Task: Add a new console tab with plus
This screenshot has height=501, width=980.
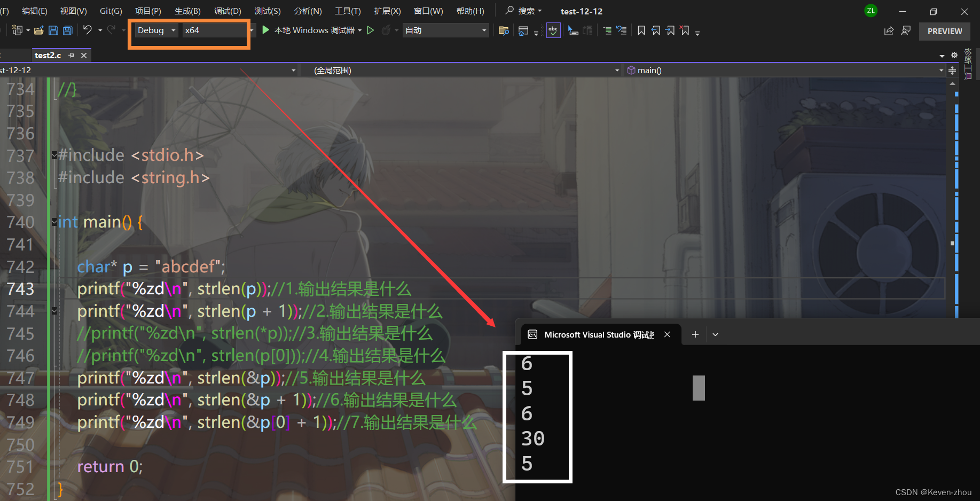Action: [x=695, y=334]
